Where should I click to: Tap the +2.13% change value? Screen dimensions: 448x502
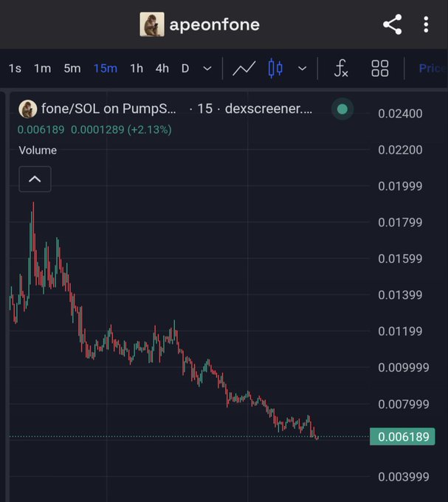(x=149, y=130)
